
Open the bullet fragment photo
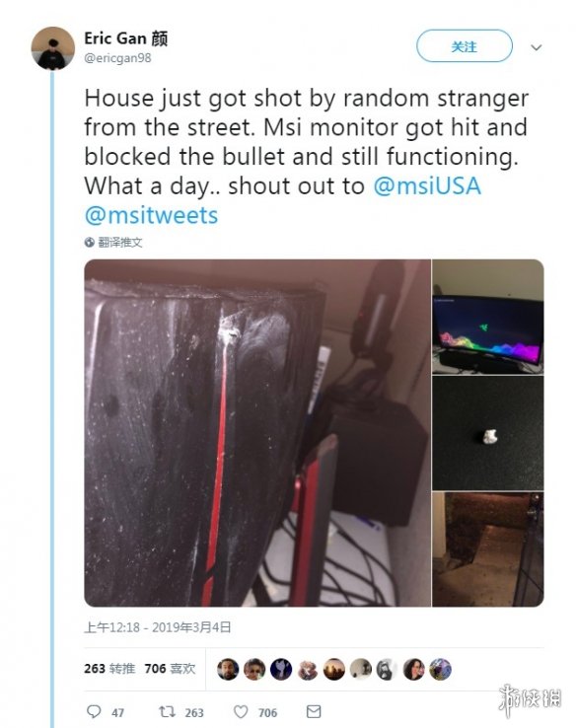(488, 433)
